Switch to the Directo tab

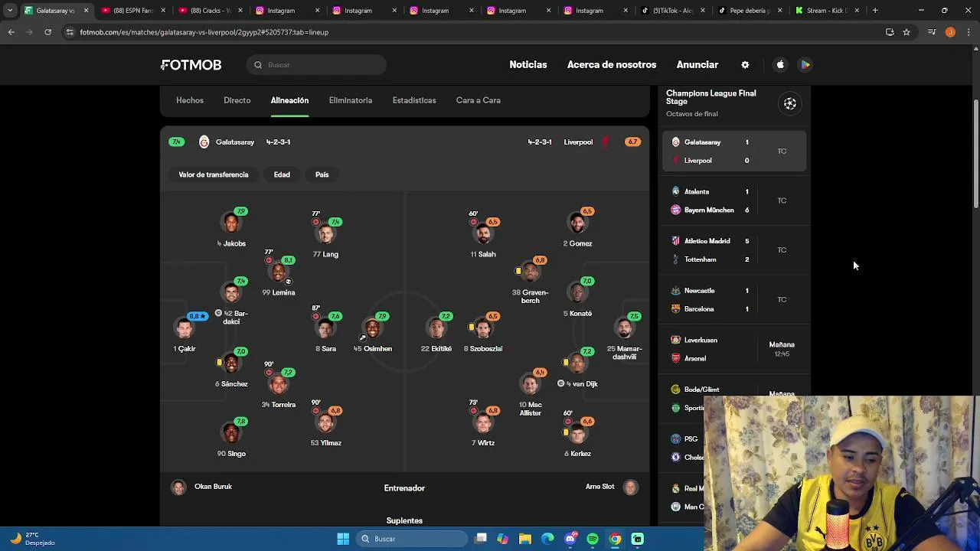click(237, 100)
